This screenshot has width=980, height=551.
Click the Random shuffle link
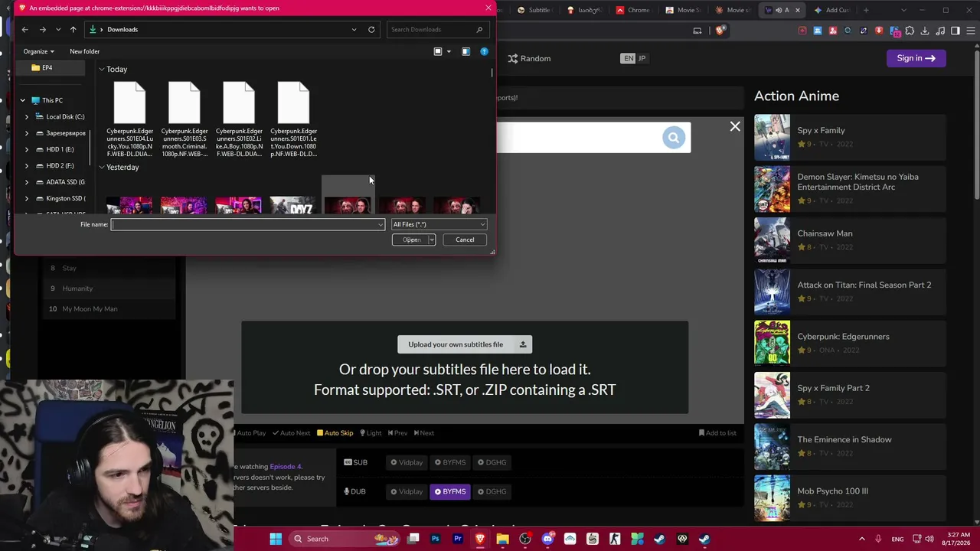pyautogui.click(x=529, y=58)
